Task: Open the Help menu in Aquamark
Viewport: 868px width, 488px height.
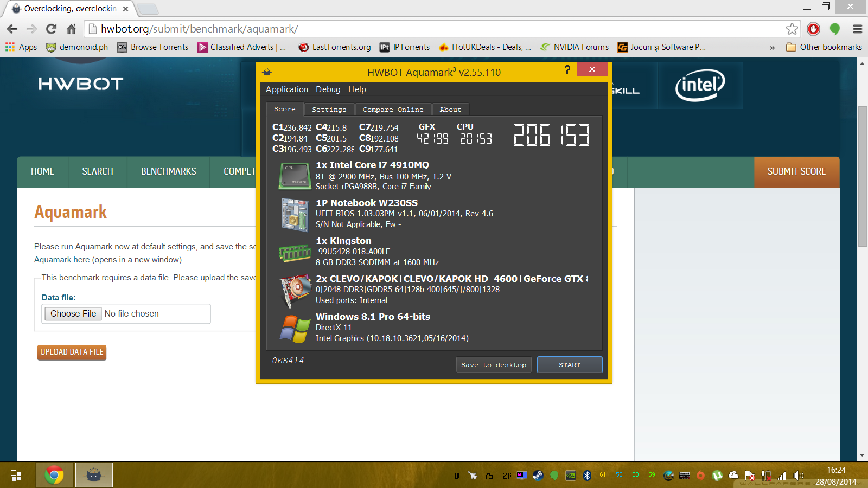Action: [x=357, y=89]
